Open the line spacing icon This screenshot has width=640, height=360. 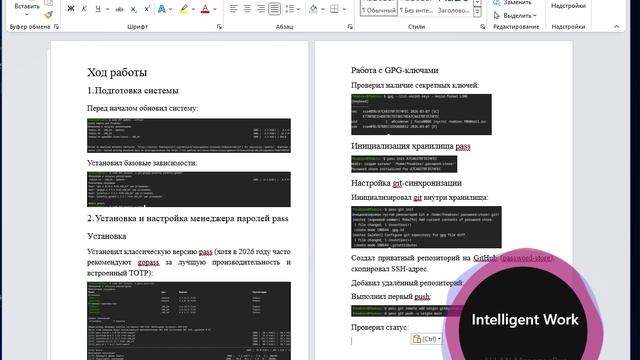[x=289, y=9]
